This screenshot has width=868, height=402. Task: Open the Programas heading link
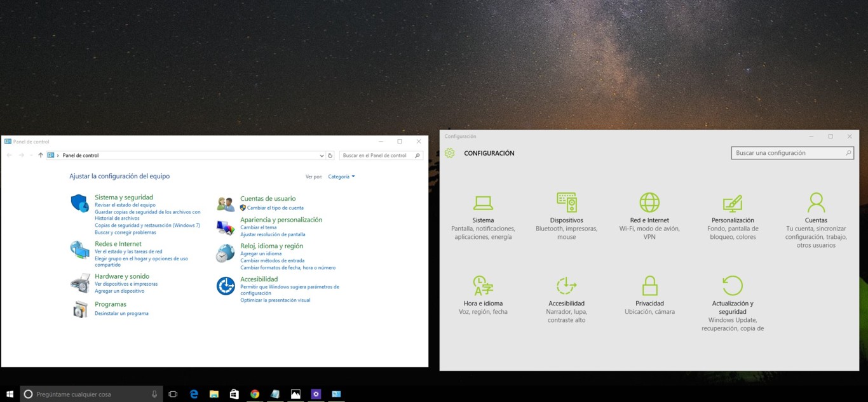point(111,304)
